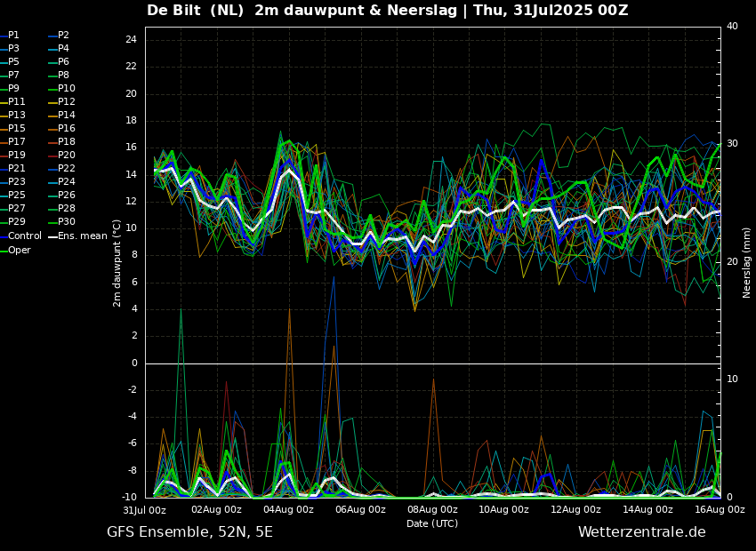Screen dimensions: 756x551
Task: Click the P22 legend label
Action: [x=67, y=168]
